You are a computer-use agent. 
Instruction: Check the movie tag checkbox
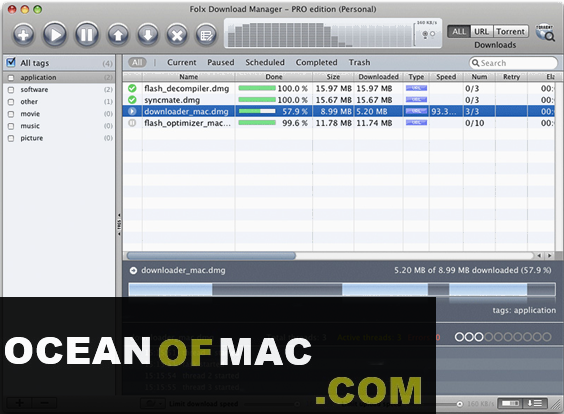tap(11, 114)
